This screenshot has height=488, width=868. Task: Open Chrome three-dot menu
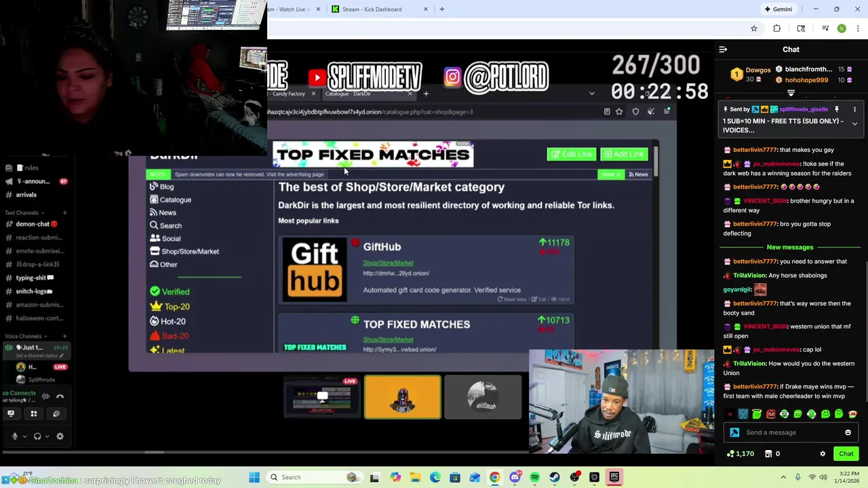(x=858, y=28)
